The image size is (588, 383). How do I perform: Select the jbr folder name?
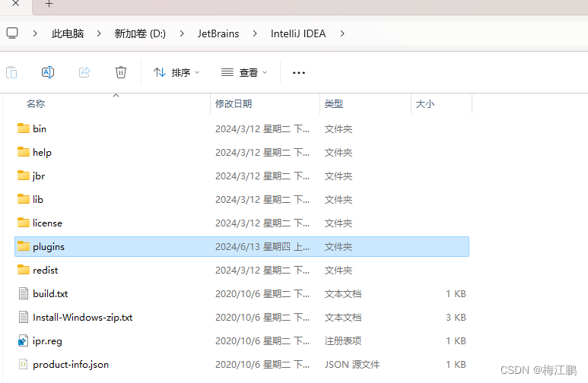[x=39, y=176]
